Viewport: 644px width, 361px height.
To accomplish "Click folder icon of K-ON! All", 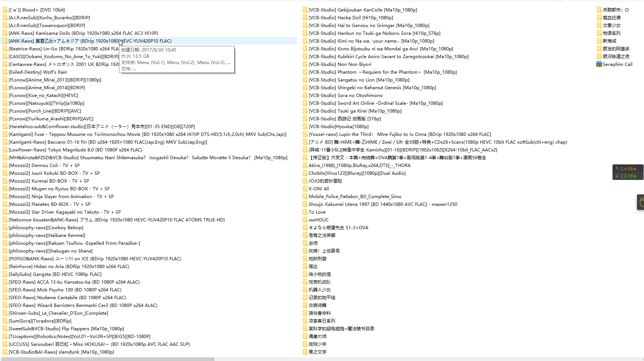I will 305,189.
